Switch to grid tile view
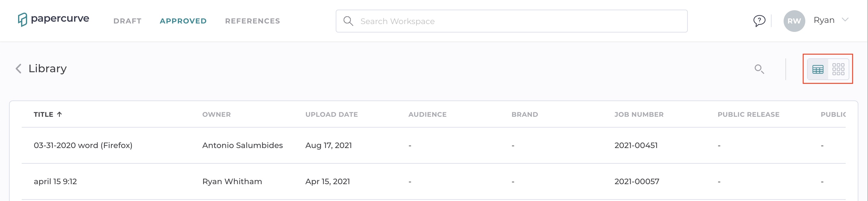This screenshot has width=868, height=201. pos(838,69)
